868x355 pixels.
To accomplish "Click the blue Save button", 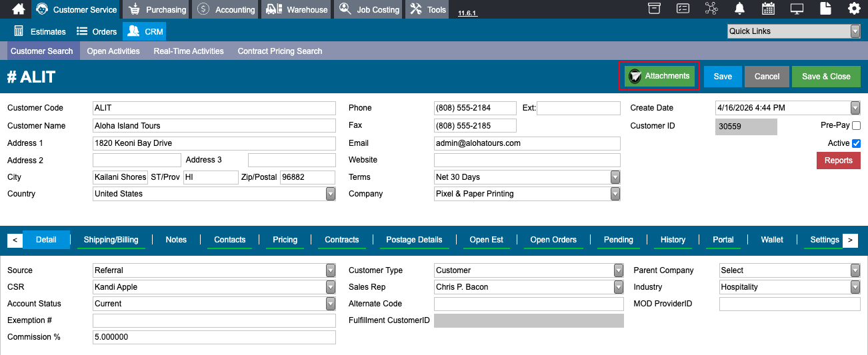I will point(723,77).
